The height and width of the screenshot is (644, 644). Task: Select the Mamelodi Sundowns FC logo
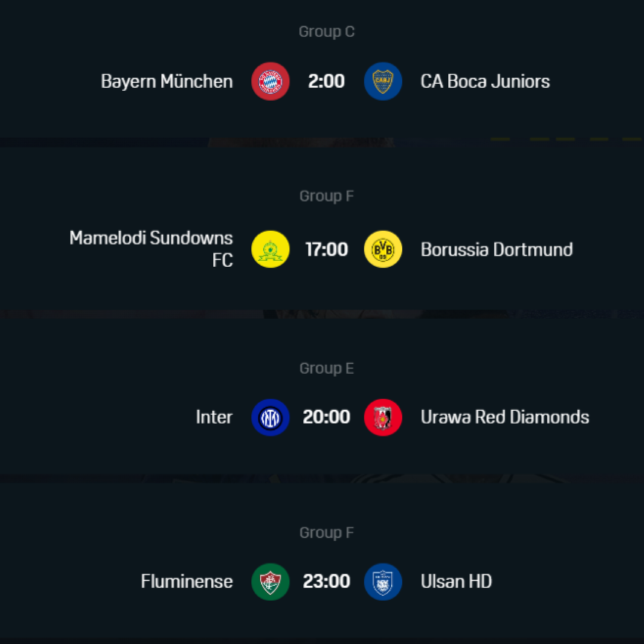point(271,249)
